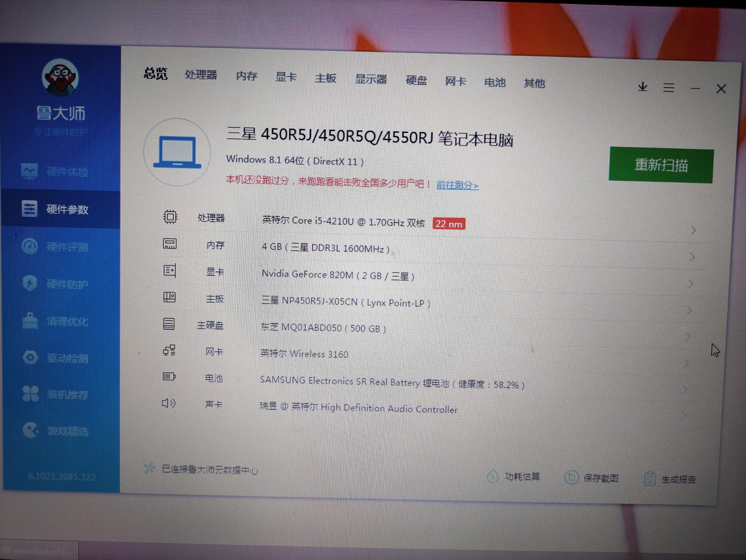Click the 显卡 graphics card icon in list

169,270
